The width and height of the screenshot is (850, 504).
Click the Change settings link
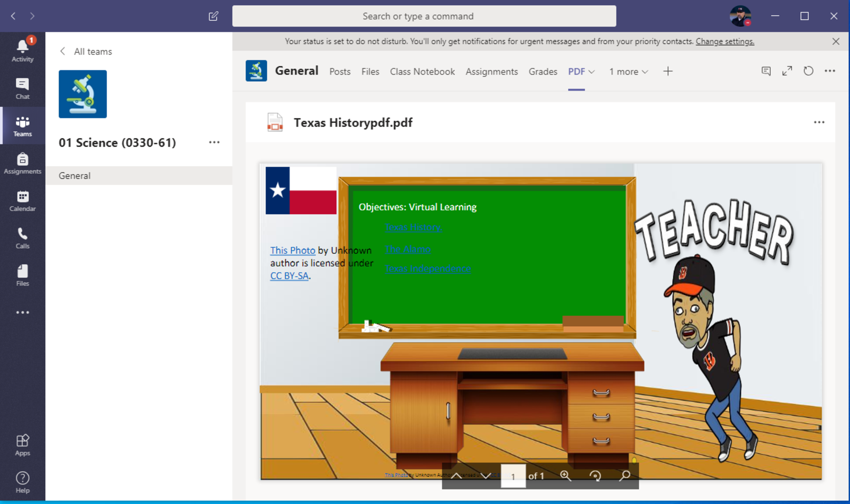click(725, 41)
